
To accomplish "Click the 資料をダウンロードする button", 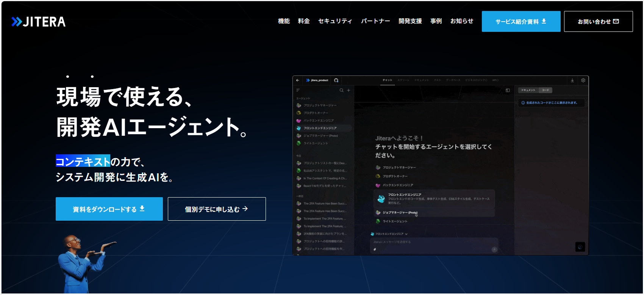I will pos(109,209).
